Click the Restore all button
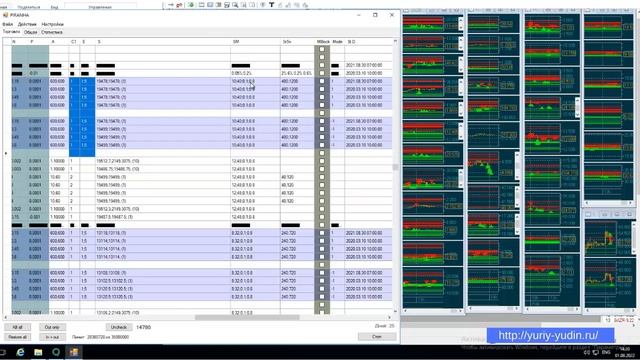 tap(17, 337)
